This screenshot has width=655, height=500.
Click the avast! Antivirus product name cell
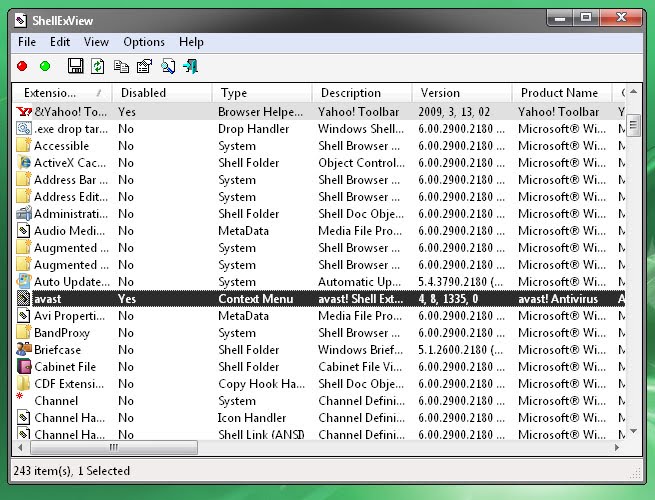coord(558,299)
